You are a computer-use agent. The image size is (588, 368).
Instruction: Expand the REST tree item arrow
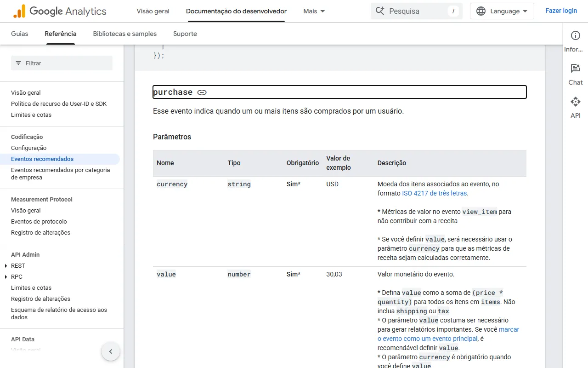click(x=6, y=266)
